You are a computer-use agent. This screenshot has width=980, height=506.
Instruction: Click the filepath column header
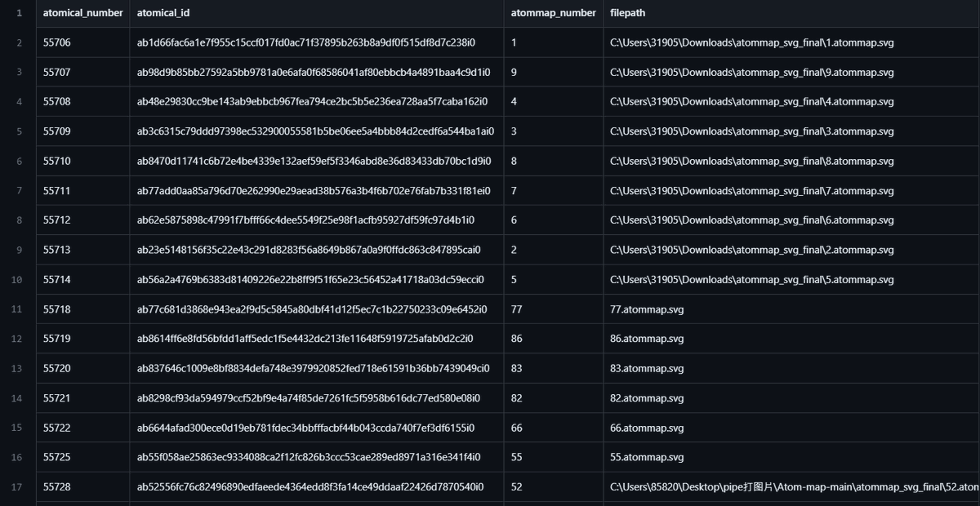click(791, 13)
